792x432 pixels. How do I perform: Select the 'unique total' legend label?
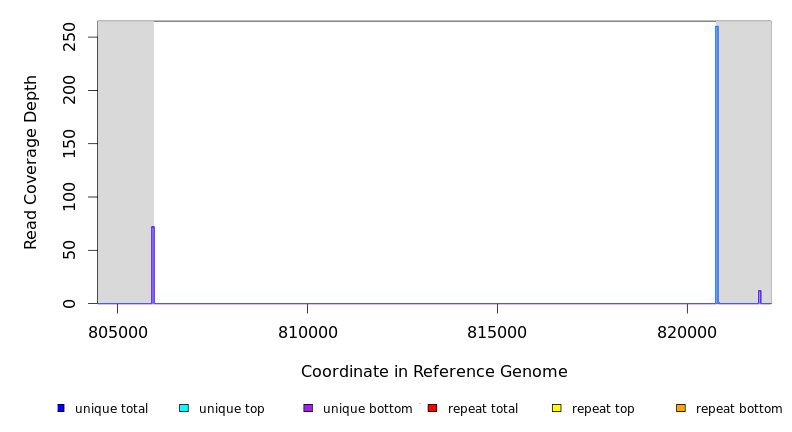[111, 409]
